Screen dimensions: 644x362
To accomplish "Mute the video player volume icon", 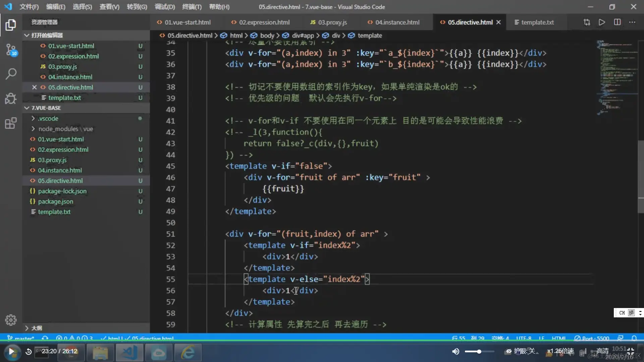I will pyautogui.click(x=455, y=351).
